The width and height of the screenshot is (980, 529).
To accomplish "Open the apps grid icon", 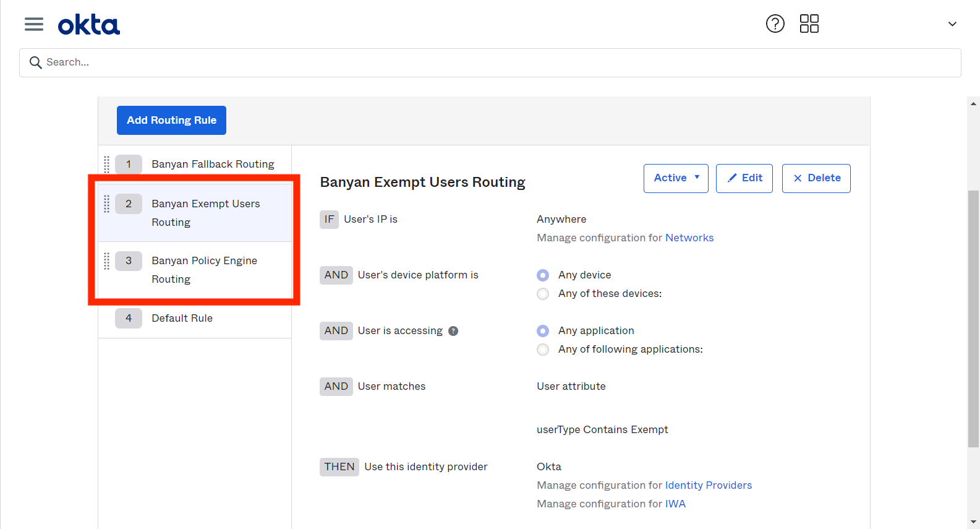I will tap(809, 24).
